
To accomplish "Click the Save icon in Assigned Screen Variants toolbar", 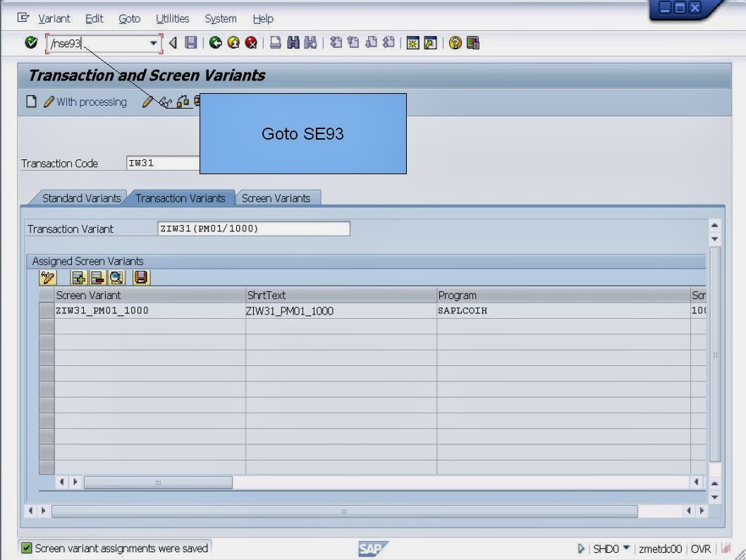I will tap(140, 278).
